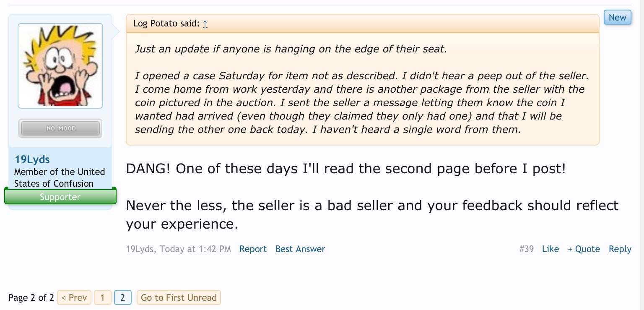This screenshot has width=644, height=310.
Task: Click the green Supporter banner
Action: (x=60, y=197)
